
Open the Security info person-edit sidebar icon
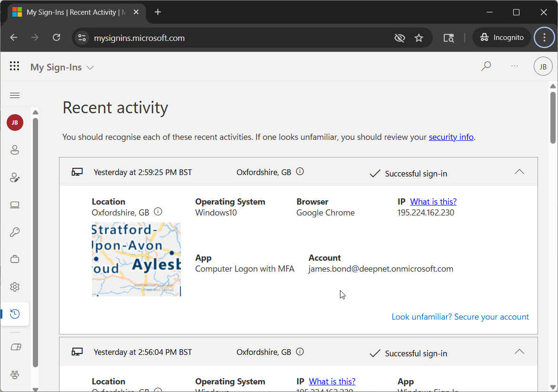tap(15, 178)
